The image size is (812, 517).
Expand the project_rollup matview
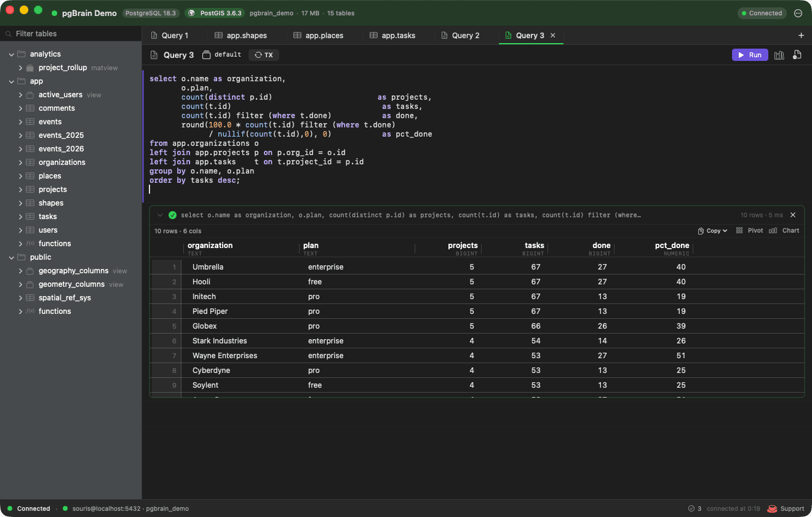[x=20, y=68]
